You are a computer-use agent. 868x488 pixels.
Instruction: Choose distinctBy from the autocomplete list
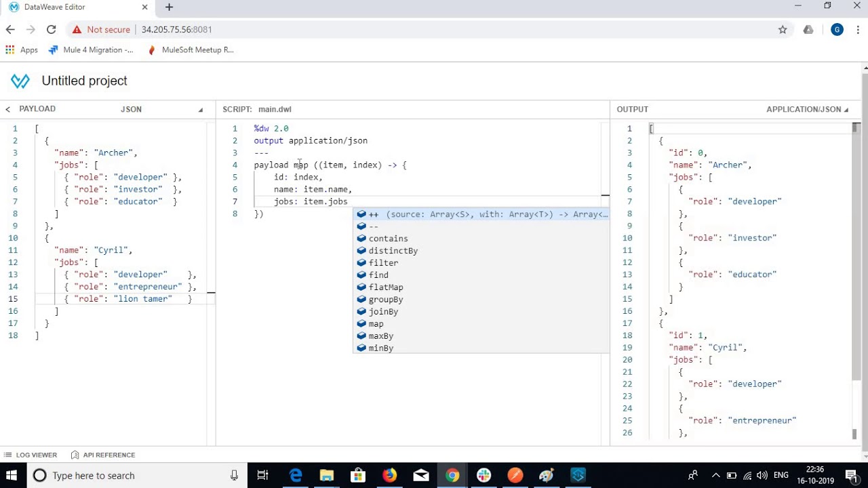(x=481, y=251)
